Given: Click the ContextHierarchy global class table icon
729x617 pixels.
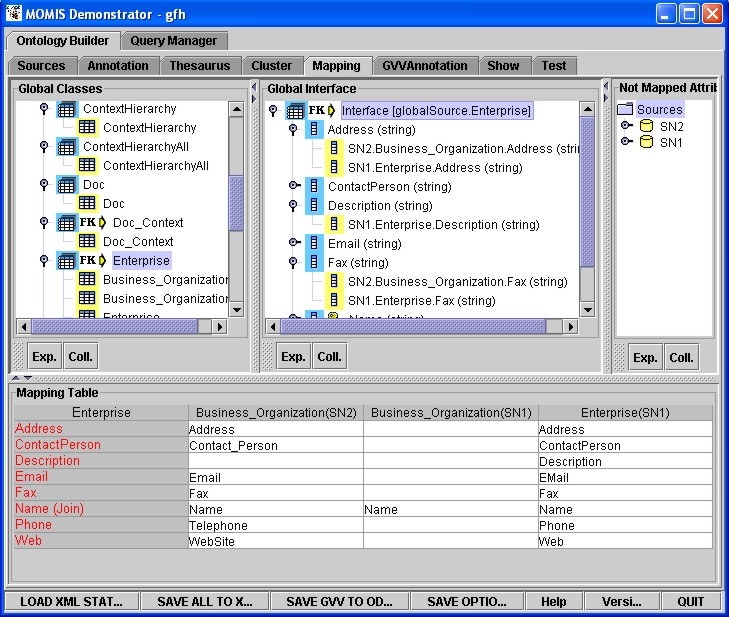Looking at the screenshot, I should [66, 110].
